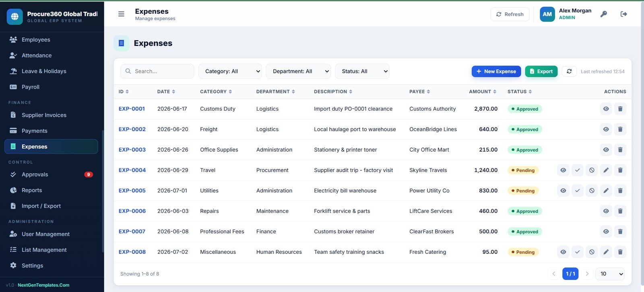View expense EXP-0004 via eye icon
The width and height of the screenshot is (644, 292).
563,171
